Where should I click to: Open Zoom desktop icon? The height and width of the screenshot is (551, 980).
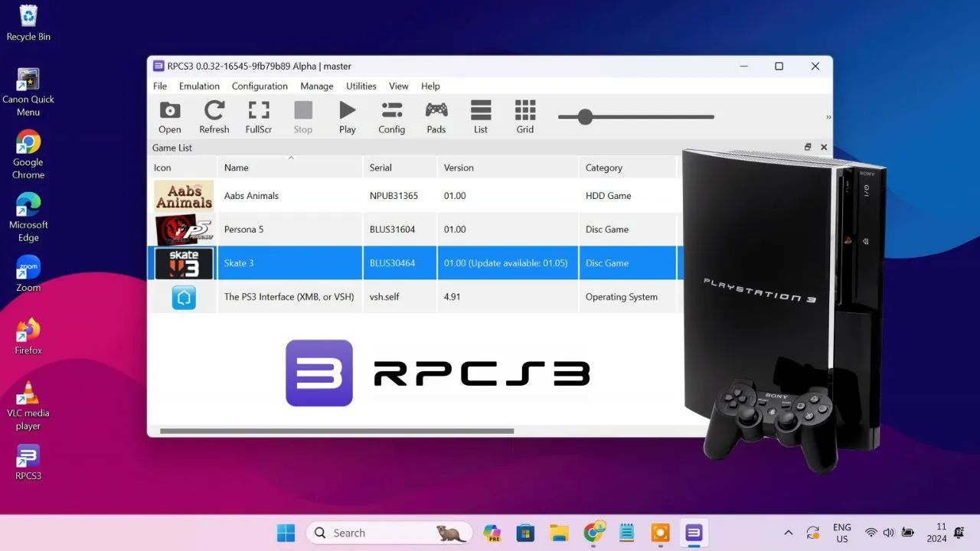tap(28, 274)
